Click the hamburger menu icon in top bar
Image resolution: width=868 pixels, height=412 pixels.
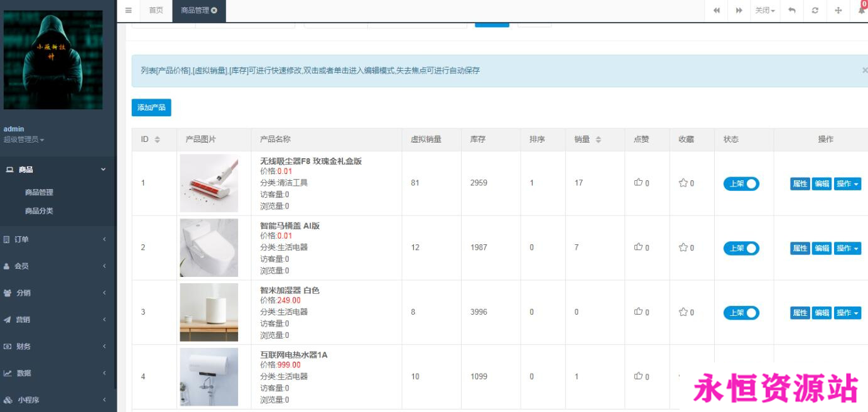point(128,10)
